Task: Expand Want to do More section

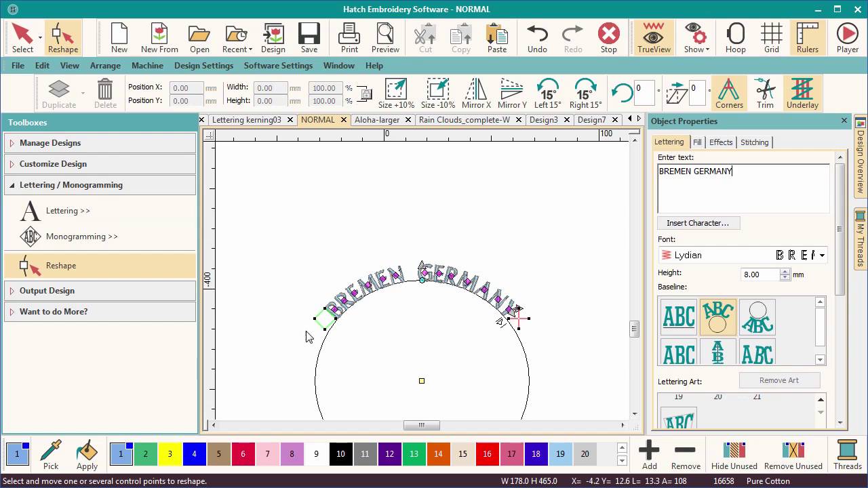Action: point(100,312)
